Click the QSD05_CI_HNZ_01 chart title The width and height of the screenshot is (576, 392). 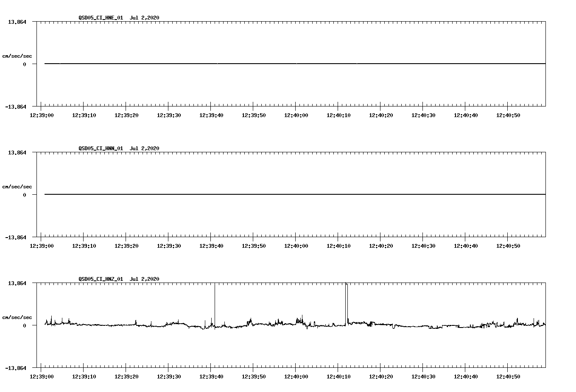[x=119, y=279]
